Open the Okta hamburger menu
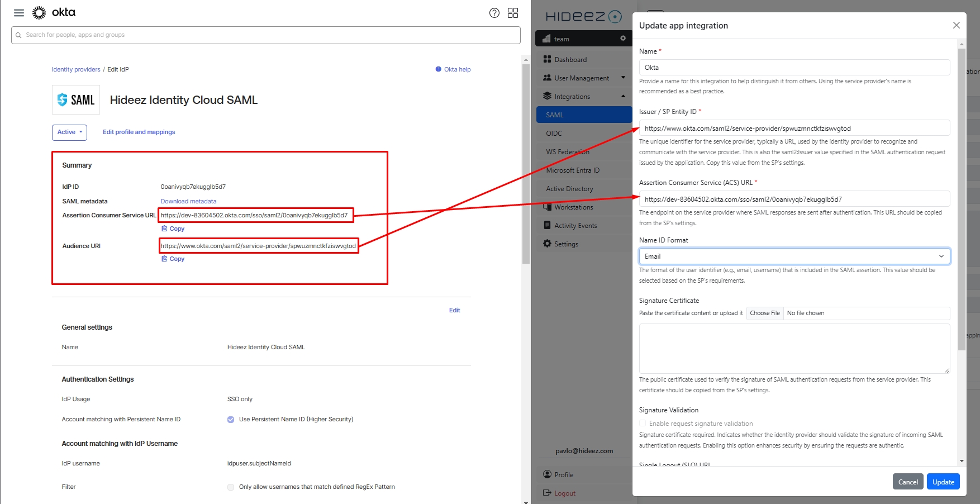 click(x=19, y=13)
